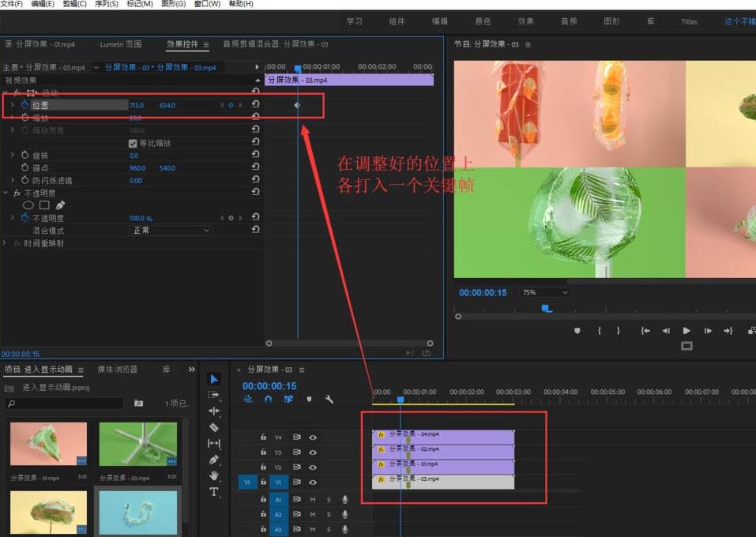
Task: Mute the A1 audio track
Action: 313,499
